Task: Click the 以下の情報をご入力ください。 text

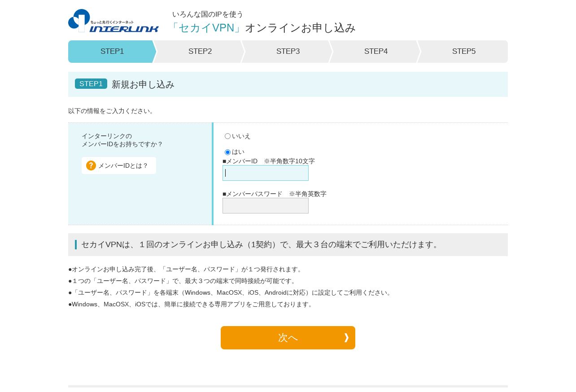Action: (x=112, y=111)
